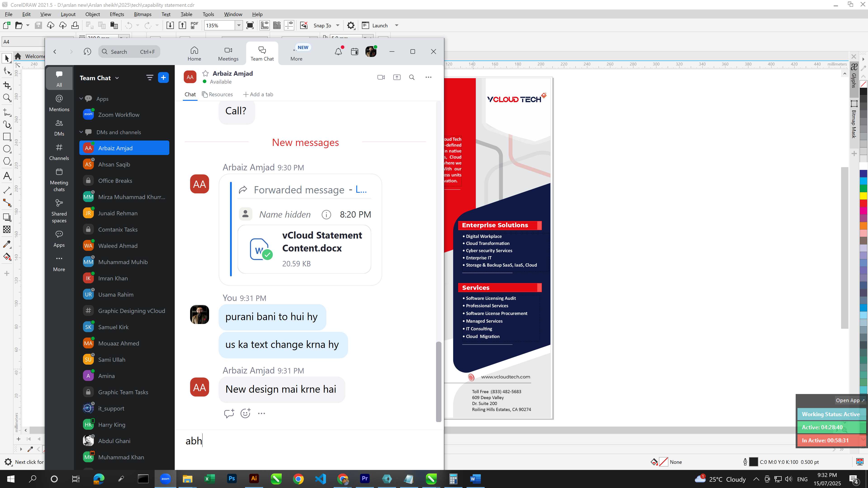The image size is (868, 488).
Task: Click the Zoom search field
Action: click(129, 52)
